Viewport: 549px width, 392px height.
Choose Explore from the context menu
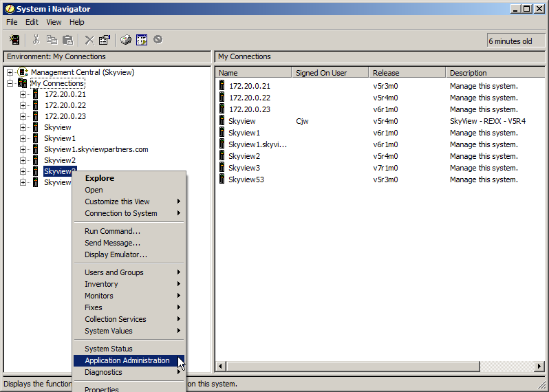tap(129, 178)
